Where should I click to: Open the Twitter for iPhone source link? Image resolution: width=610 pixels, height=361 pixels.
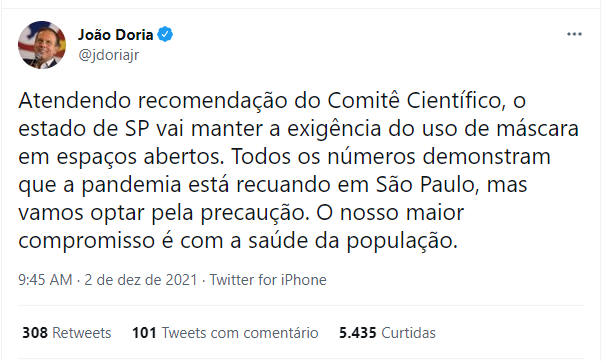tap(268, 280)
